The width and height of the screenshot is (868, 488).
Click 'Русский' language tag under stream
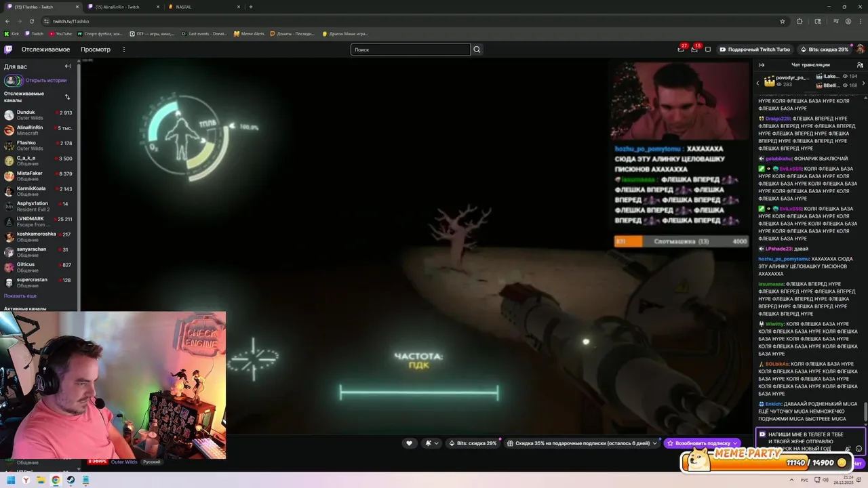[151, 462]
